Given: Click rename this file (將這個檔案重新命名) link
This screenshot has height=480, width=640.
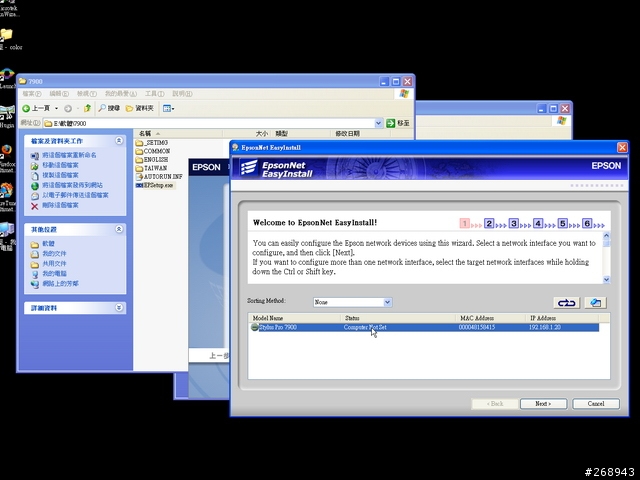Looking at the screenshot, I should 69,155.
